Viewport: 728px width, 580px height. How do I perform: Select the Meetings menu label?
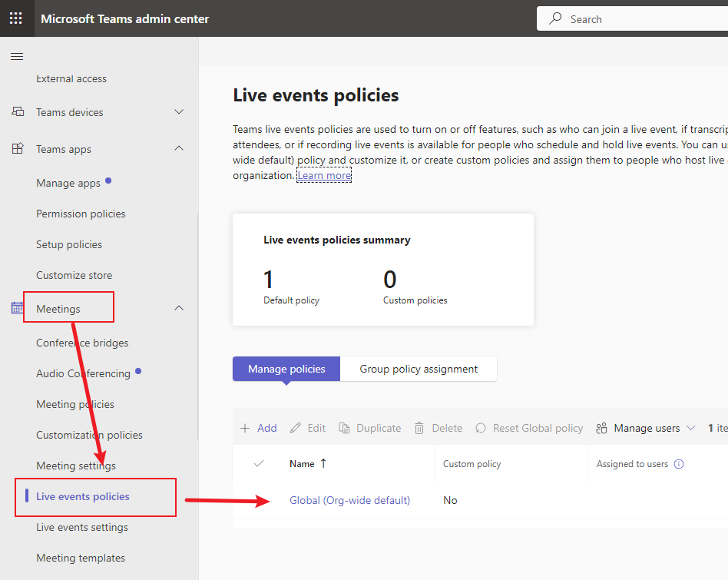tap(58, 309)
